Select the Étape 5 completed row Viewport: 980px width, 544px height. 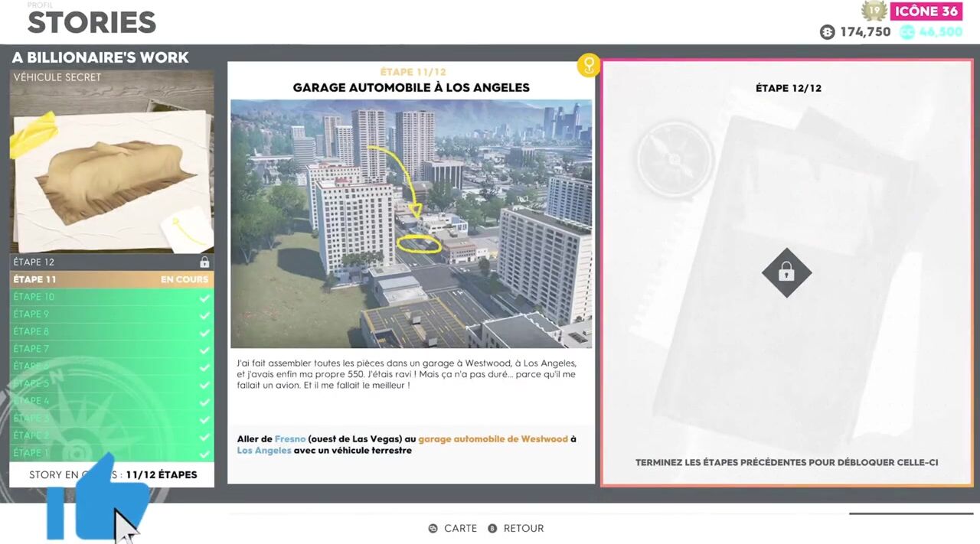[x=112, y=383]
